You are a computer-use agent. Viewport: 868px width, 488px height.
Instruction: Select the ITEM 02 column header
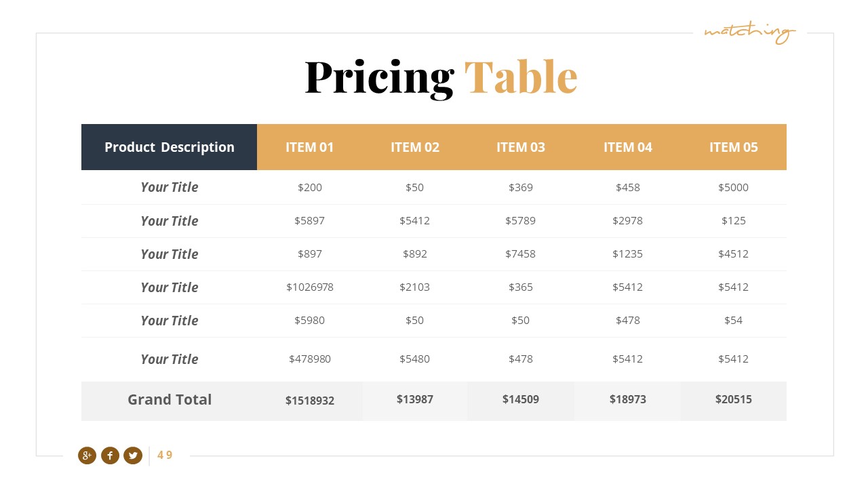point(415,147)
